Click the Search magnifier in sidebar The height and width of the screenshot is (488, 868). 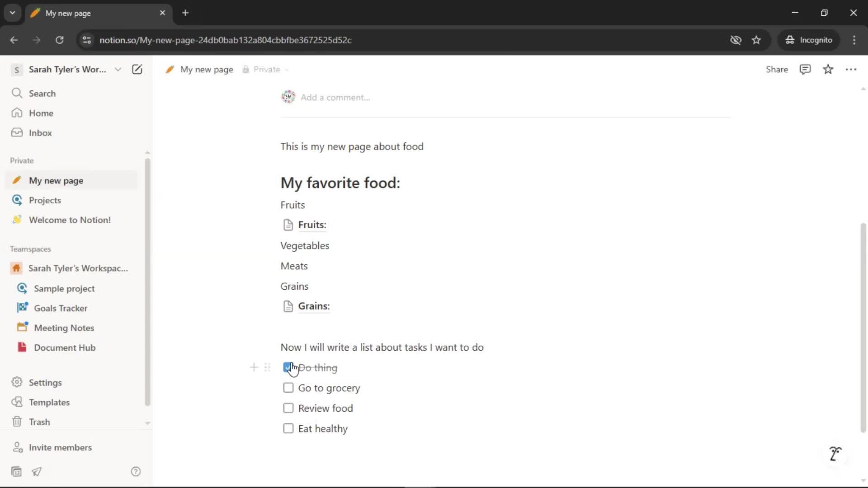click(17, 93)
